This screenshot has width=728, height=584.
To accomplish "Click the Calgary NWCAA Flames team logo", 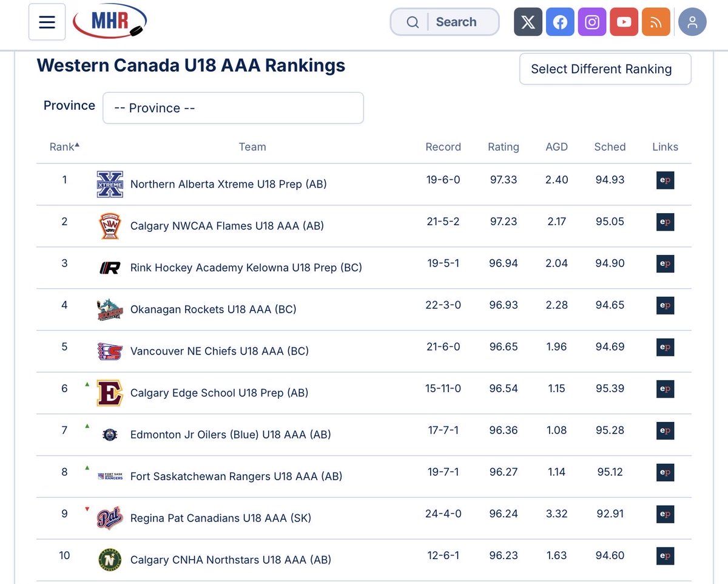I will pyautogui.click(x=110, y=226).
